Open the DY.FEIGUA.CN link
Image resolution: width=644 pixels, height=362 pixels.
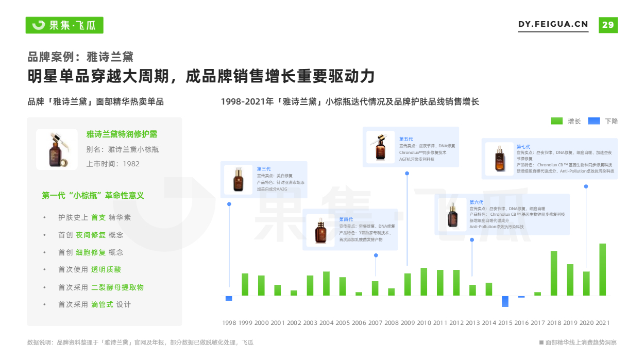[553, 24]
